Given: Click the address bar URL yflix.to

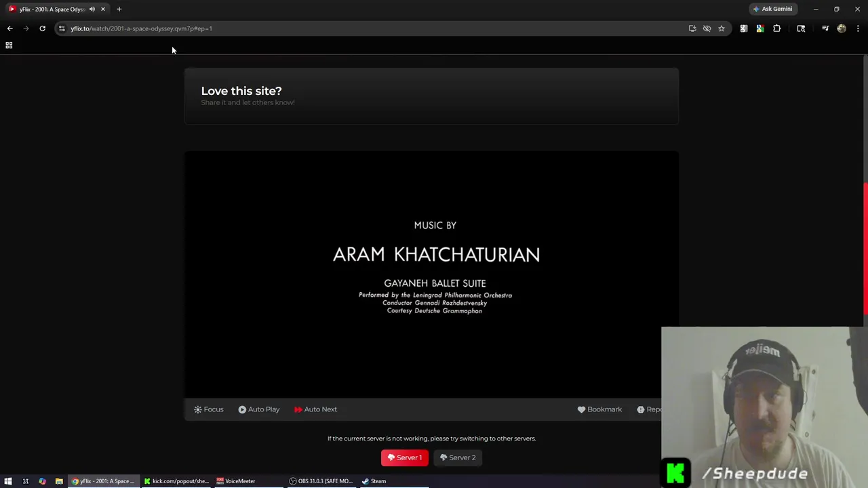Looking at the screenshot, I should (x=141, y=28).
